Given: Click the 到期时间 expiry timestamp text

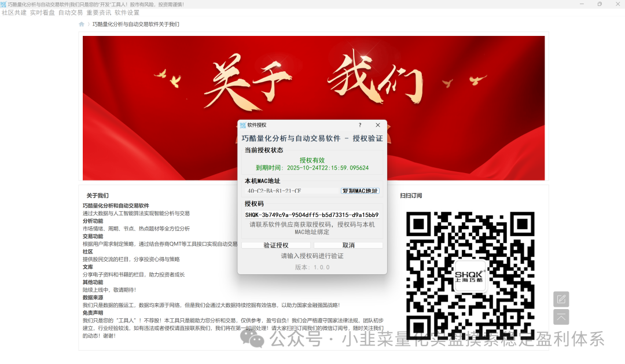Looking at the screenshot, I should coord(312,168).
